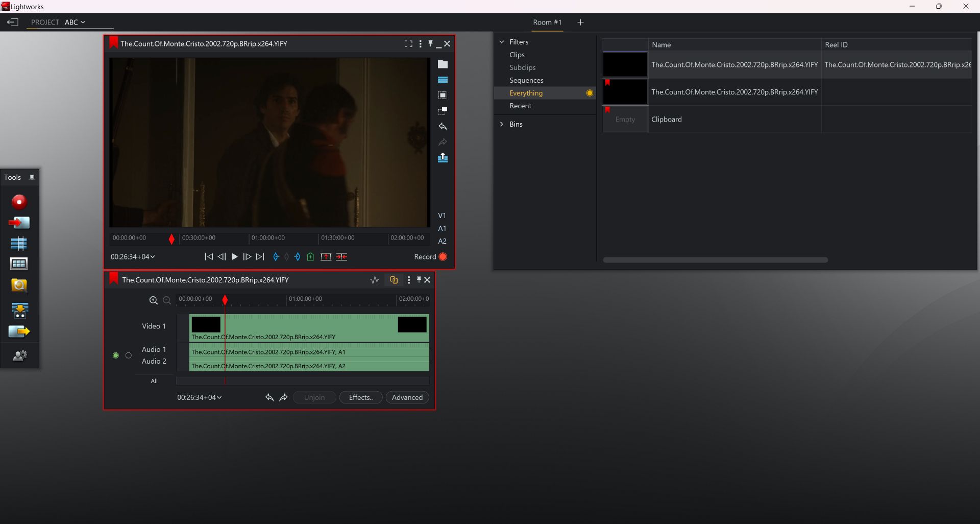
Task: Click the red Remove (lift) icon
Action: coord(326,257)
